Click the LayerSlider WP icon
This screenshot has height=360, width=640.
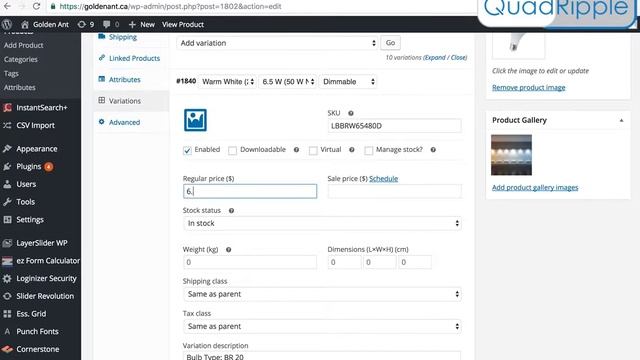pos(7,243)
